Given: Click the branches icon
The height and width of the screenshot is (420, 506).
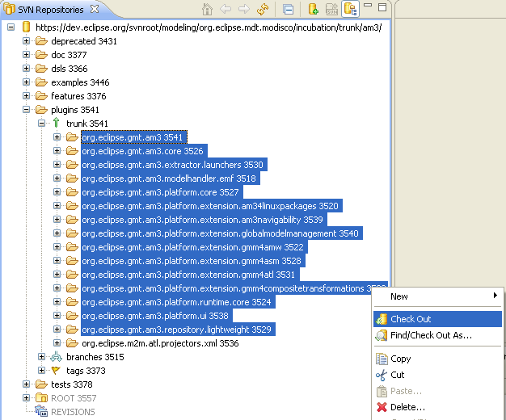Looking at the screenshot, I should point(56,357).
